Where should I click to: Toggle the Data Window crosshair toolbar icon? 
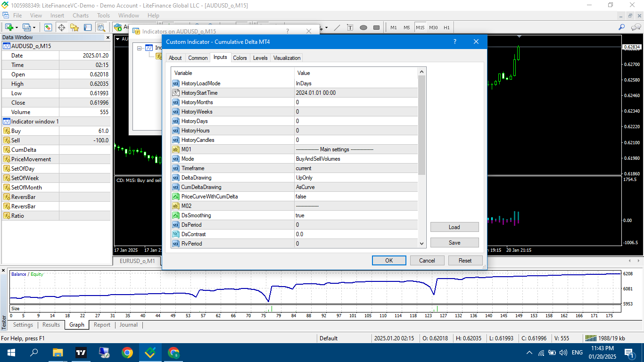point(61,27)
